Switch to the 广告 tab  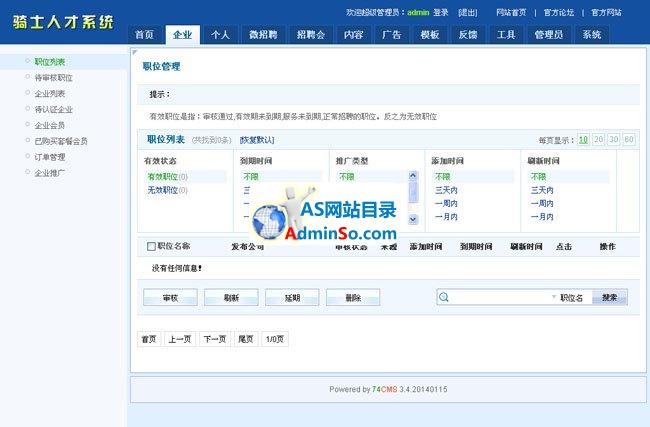(392, 34)
